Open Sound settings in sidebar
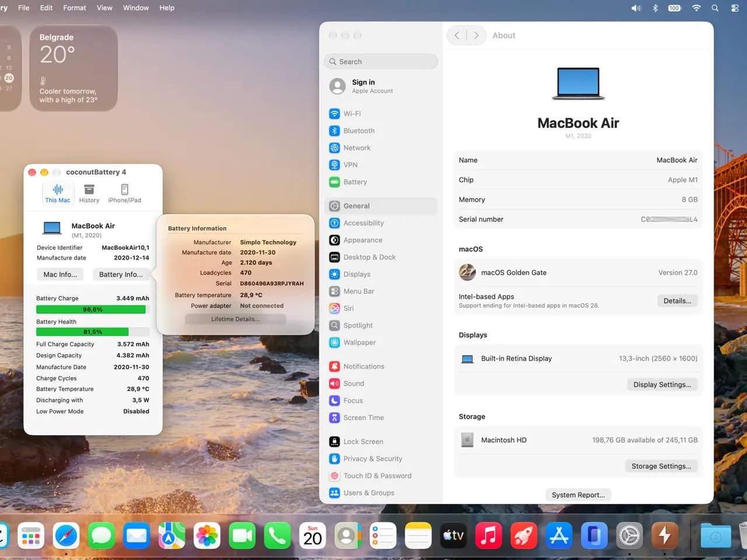Screen dimensions: 747x560 [x=381, y=383]
